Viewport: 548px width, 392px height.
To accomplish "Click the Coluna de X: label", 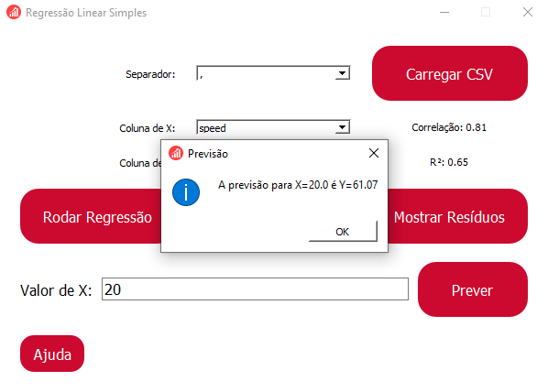I will [148, 128].
